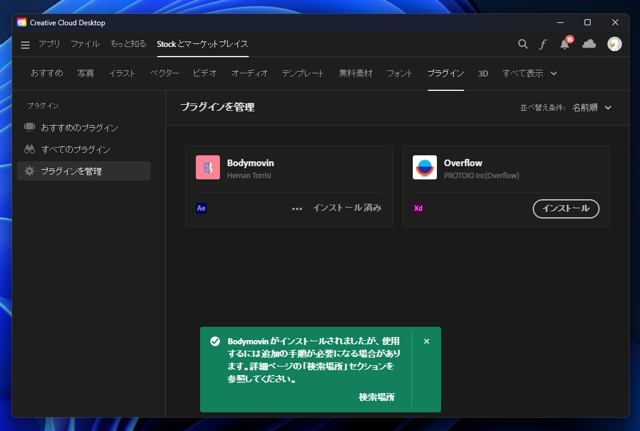
Task: Click the Overflow plugin icon
Action: pyautogui.click(x=424, y=167)
